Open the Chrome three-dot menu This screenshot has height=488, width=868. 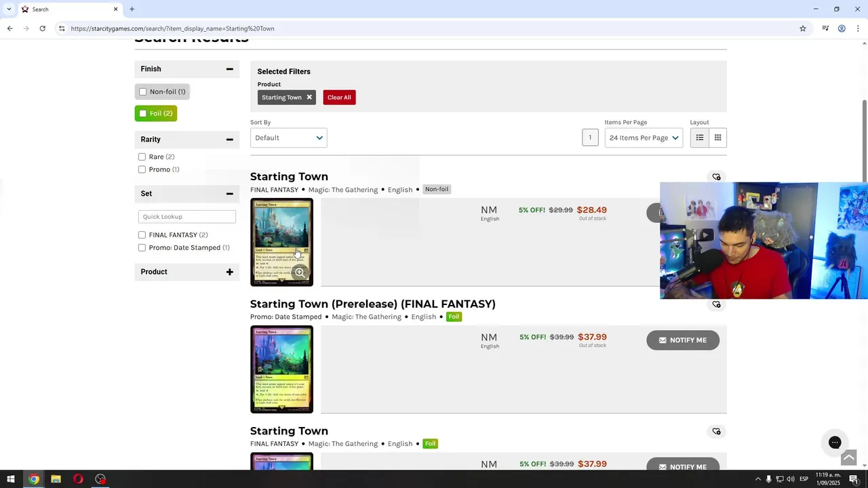click(x=858, y=28)
